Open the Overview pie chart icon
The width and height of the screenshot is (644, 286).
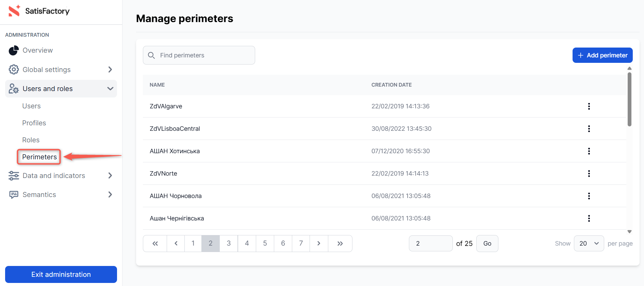pyautogui.click(x=14, y=50)
